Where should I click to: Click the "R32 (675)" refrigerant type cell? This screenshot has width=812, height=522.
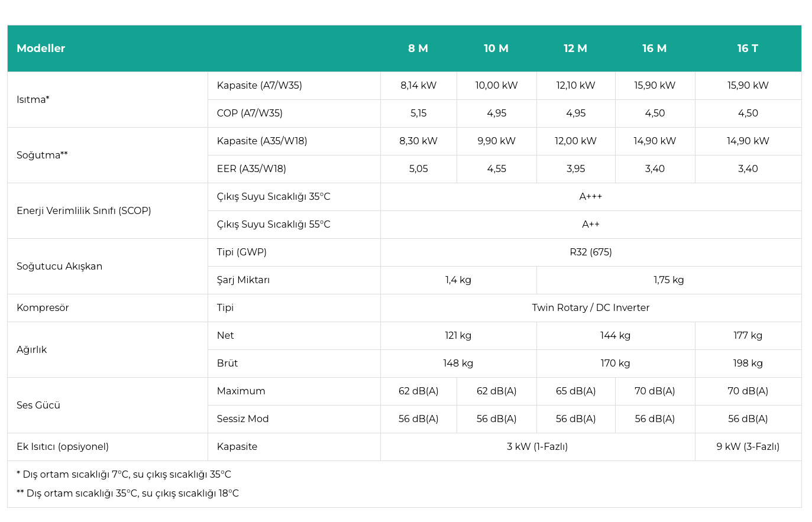590,252
